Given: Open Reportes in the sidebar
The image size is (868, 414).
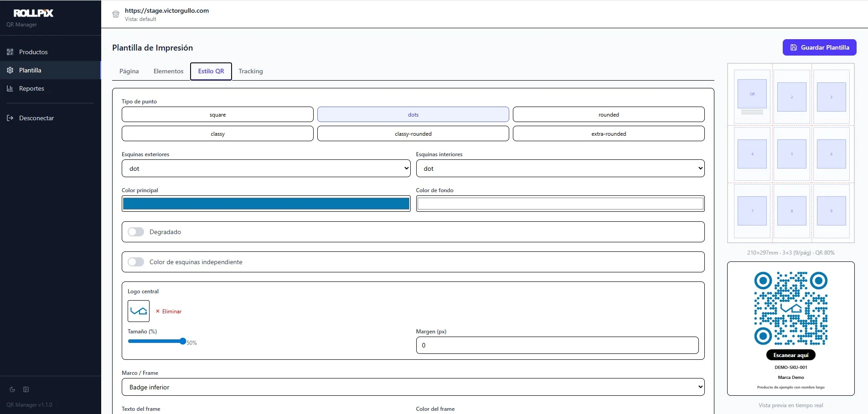Looking at the screenshot, I should pos(50,88).
